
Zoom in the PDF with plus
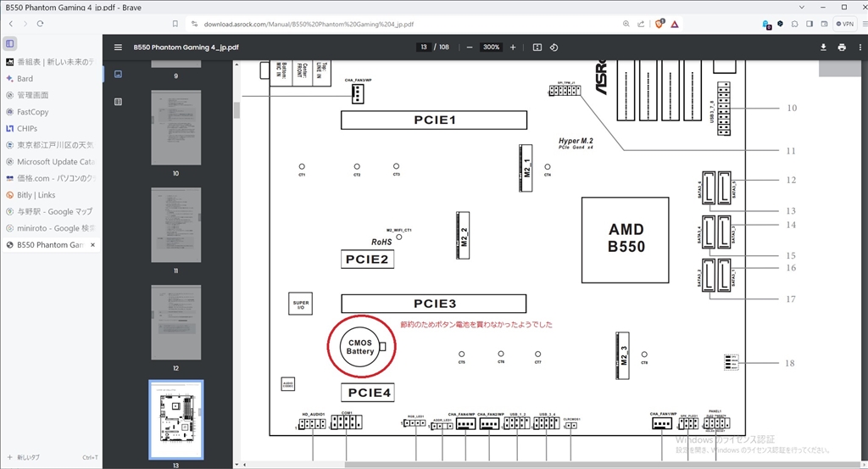point(513,47)
